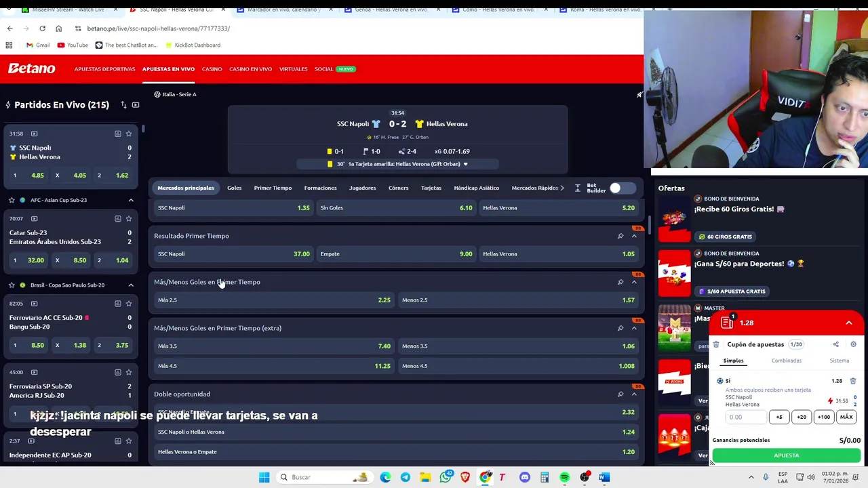Favorite the SSC Napoli vs Hellas Verona card

tap(128, 134)
